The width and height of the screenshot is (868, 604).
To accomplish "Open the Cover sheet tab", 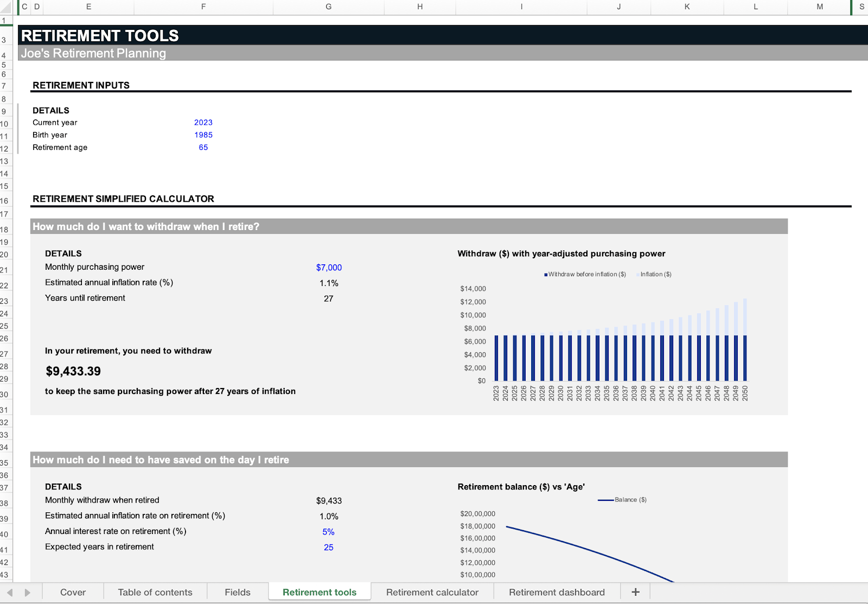I will tap(73, 593).
